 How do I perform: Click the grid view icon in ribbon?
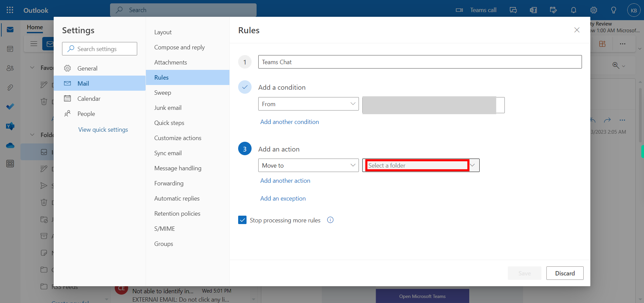pos(602,44)
